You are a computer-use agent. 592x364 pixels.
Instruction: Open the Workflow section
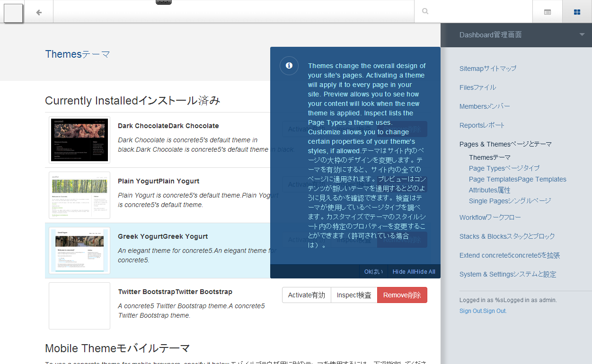pyautogui.click(x=490, y=217)
